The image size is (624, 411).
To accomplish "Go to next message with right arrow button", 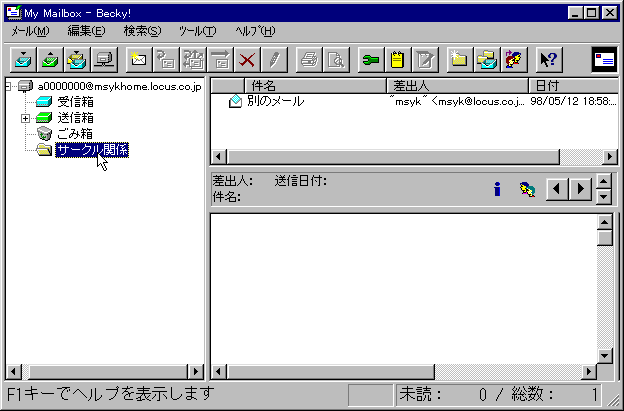I will (579, 188).
